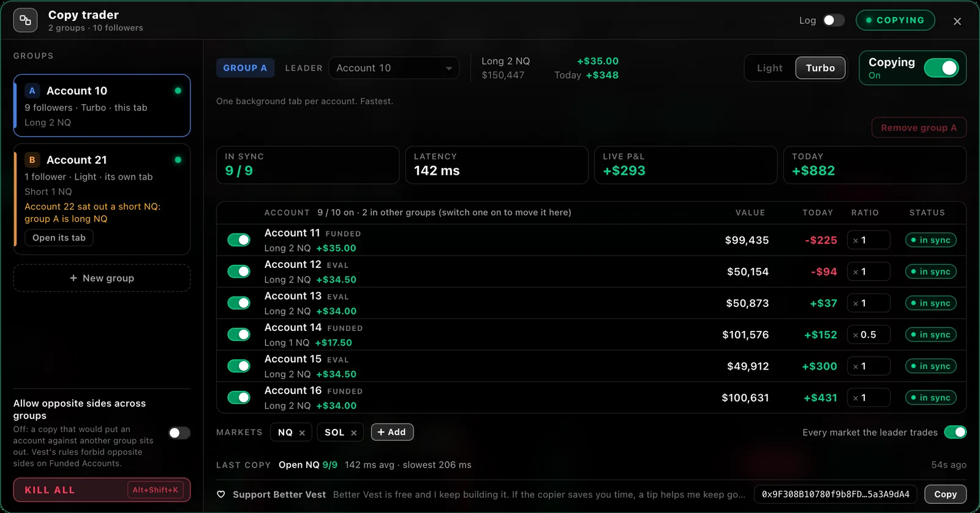This screenshot has height=513, width=980.
Task: Click the Live P&L +$293 card
Action: click(x=685, y=165)
